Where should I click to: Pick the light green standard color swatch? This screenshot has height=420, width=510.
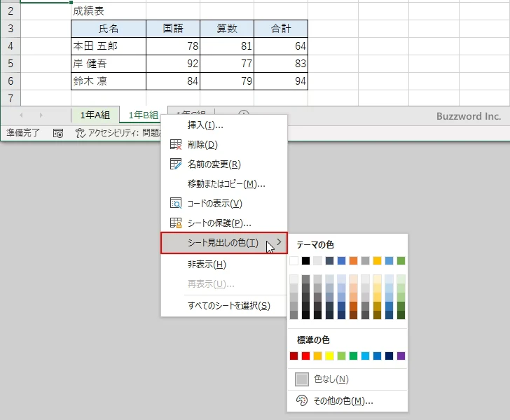coord(342,356)
